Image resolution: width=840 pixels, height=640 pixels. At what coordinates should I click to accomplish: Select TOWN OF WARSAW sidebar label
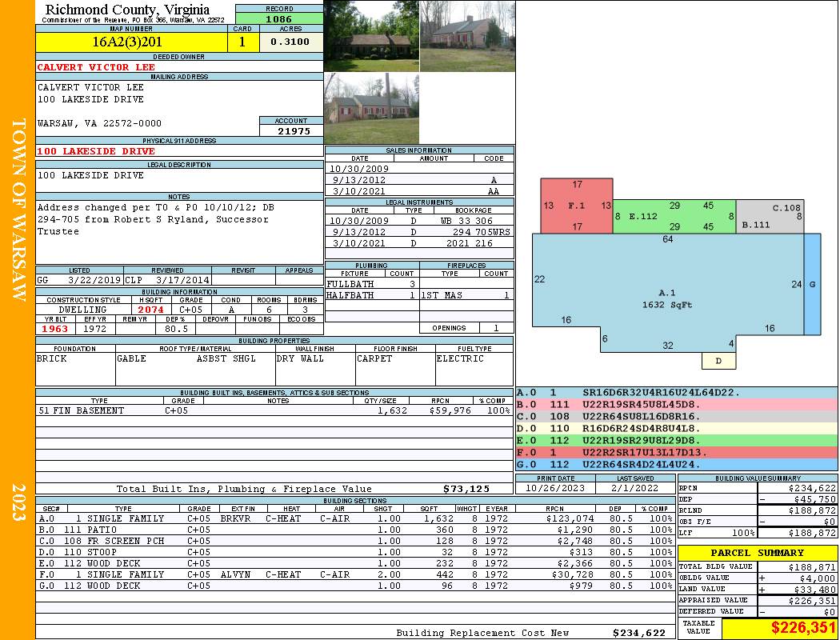click(x=18, y=210)
